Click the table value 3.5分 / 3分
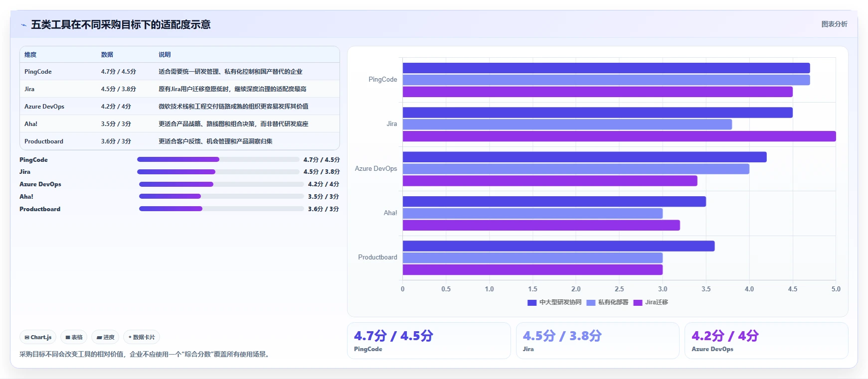The height and width of the screenshot is (379, 868). (116, 124)
